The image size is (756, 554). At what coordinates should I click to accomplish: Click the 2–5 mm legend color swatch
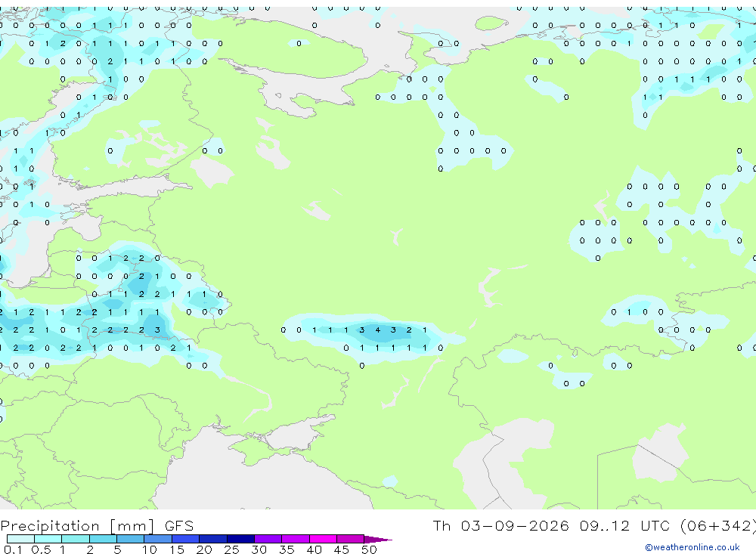(103, 539)
